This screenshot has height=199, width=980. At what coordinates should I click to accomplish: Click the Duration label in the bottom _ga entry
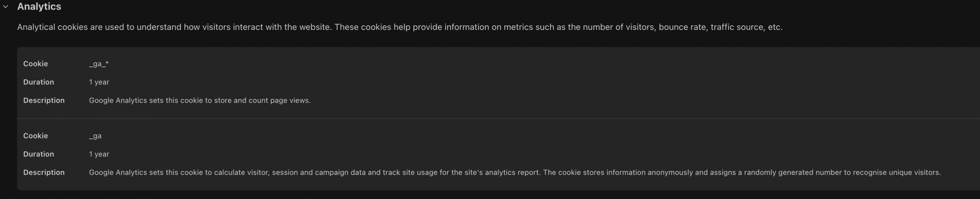(x=39, y=154)
